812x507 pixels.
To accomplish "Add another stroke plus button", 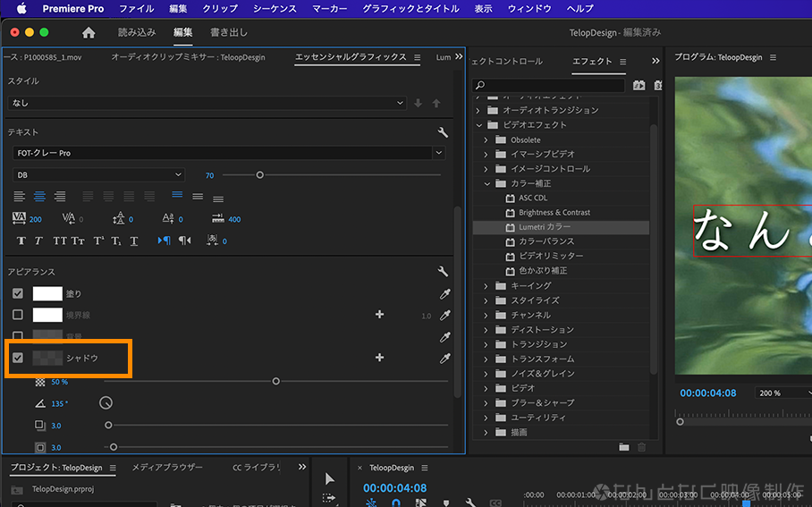I will [379, 315].
